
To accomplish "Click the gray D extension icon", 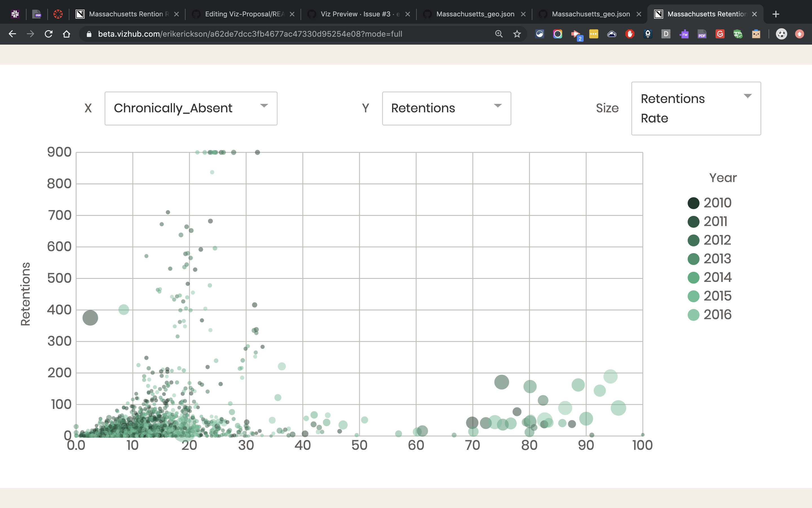I will point(666,34).
